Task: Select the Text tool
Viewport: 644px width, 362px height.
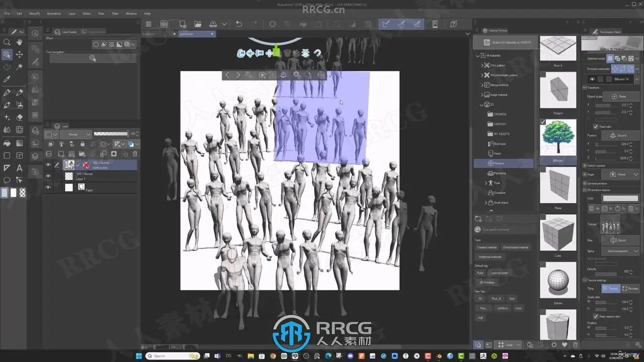Action: pos(20,168)
